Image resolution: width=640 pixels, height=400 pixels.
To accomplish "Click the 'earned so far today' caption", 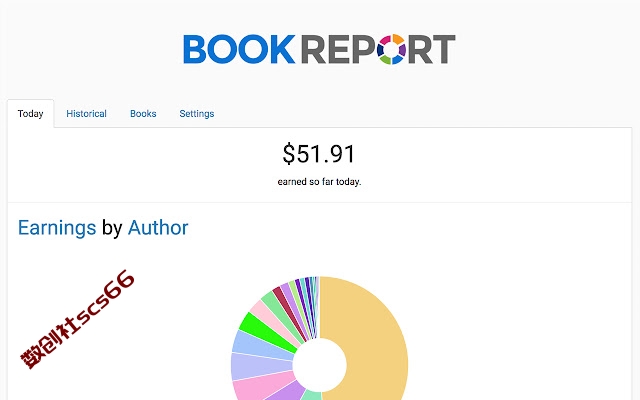I will coord(319,182).
